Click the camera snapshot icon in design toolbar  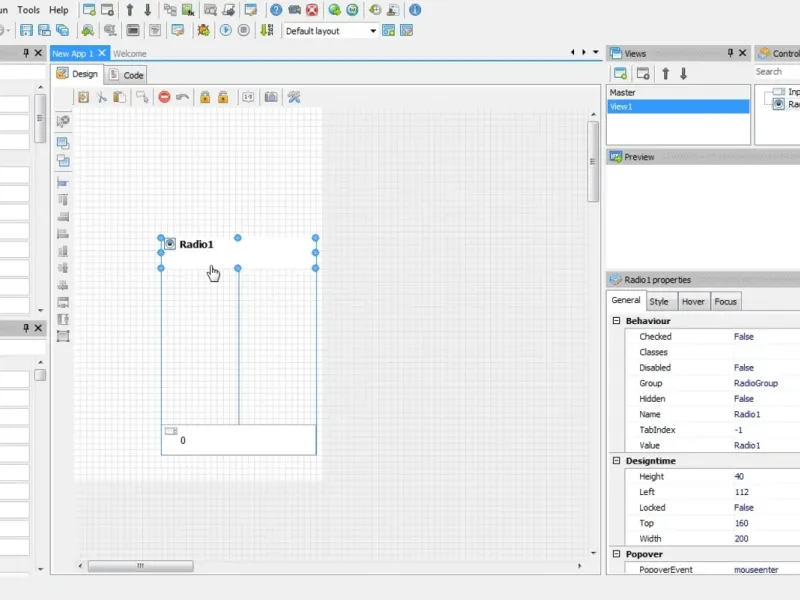(x=270, y=97)
